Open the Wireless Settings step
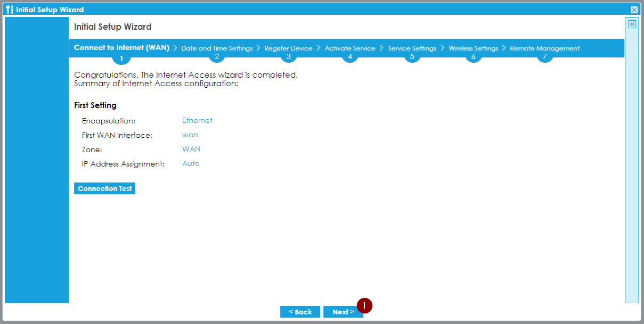The width and height of the screenshot is (644, 324). (473, 48)
